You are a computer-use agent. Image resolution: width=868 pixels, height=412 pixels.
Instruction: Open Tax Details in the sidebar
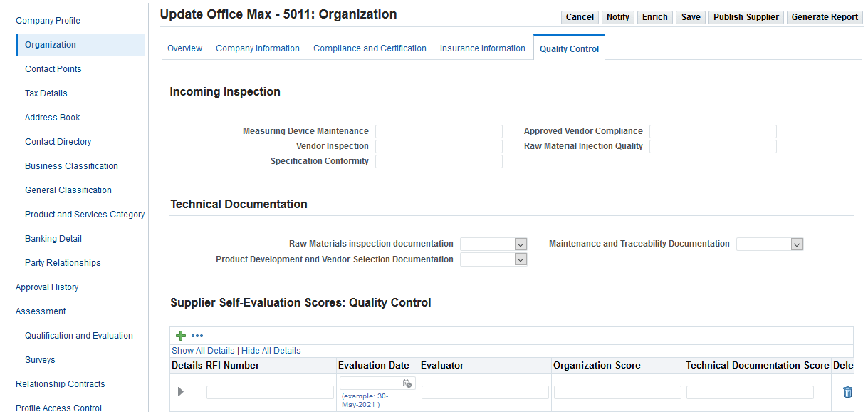pos(46,93)
